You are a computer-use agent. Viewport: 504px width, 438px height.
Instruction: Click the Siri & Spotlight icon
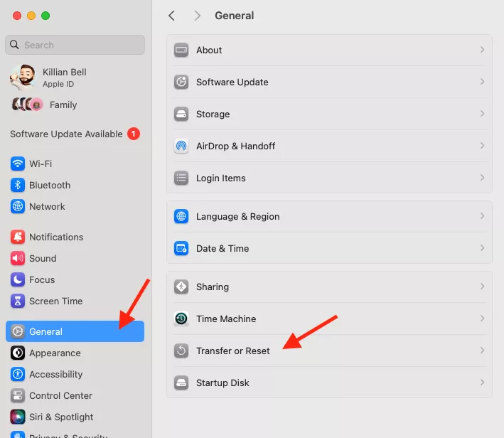click(18, 417)
